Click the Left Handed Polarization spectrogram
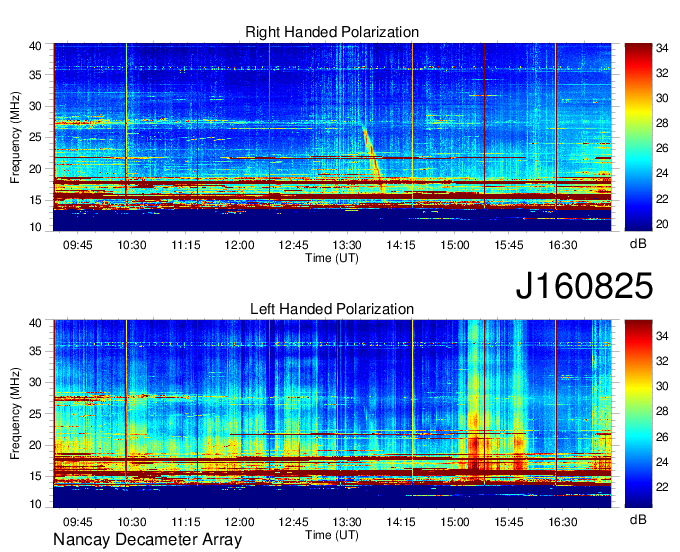The height and width of the screenshot is (552, 680). pyautogui.click(x=332, y=414)
